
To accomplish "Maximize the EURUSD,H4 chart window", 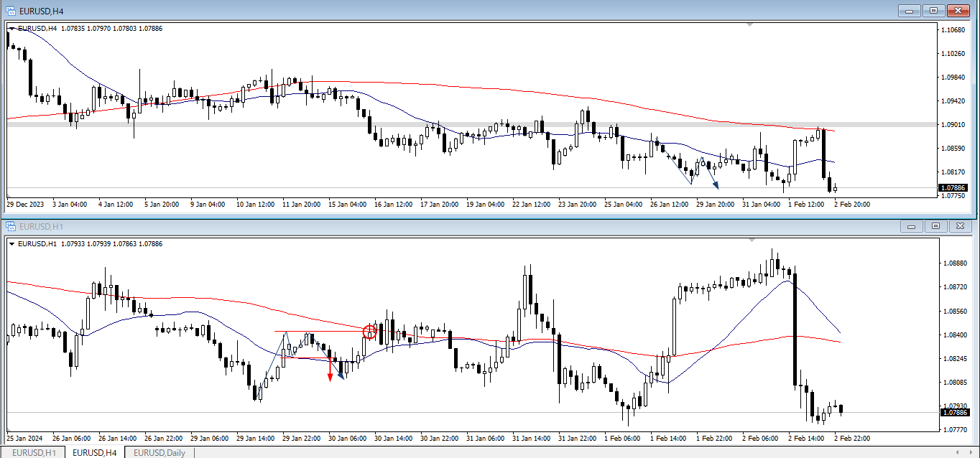I will 933,11.
